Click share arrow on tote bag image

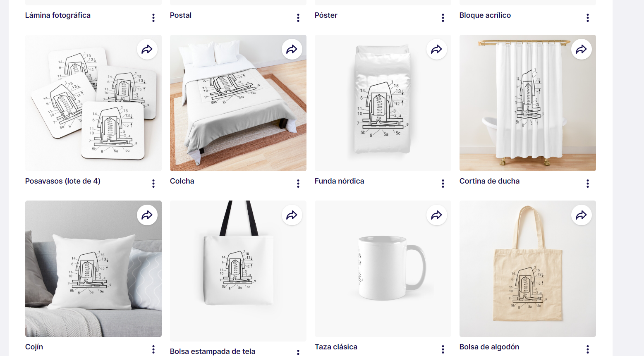coord(292,215)
